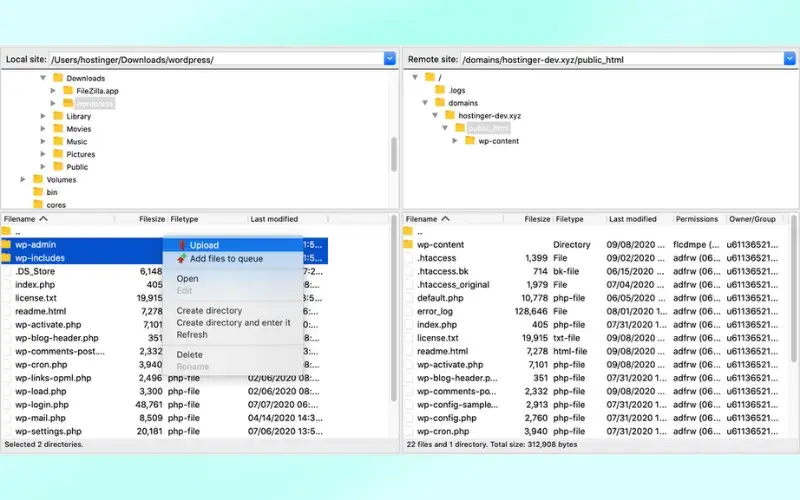Click the Local site path field
The height and width of the screenshot is (500, 800).
216,59
